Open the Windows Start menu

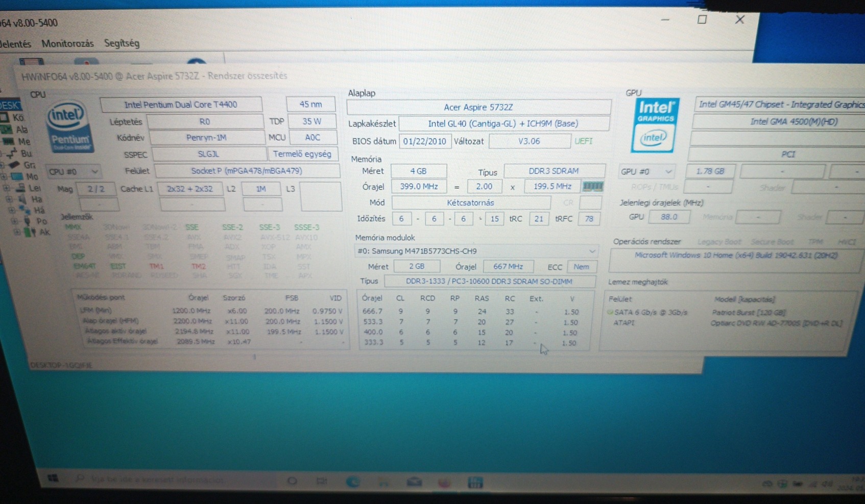53,478
